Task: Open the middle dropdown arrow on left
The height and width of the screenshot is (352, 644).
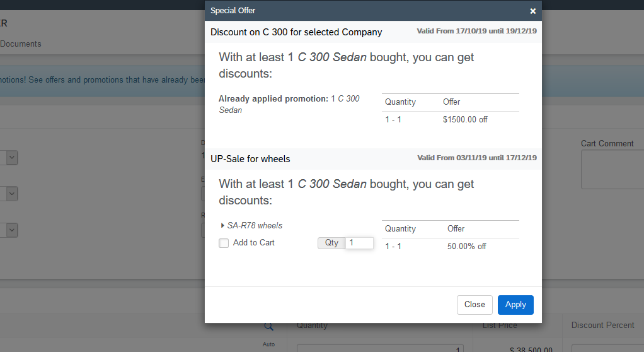Action: point(11,194)
